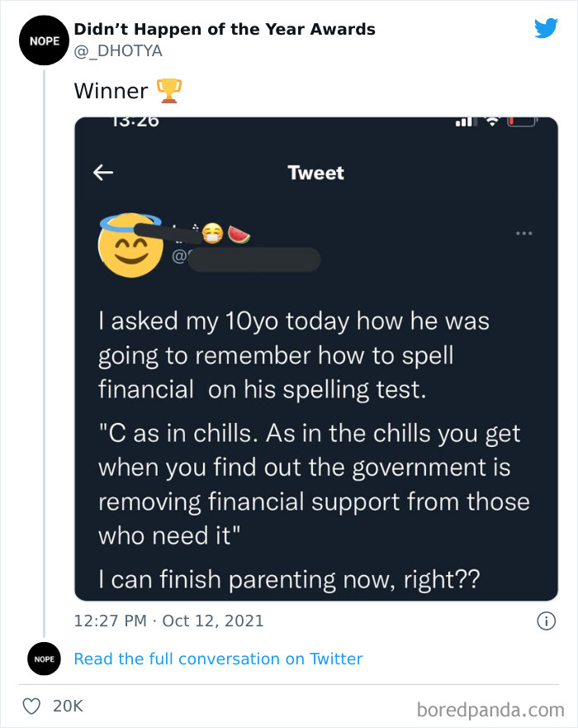Click the trophy emoji next to Winner
The image size is (578, 728).
pos(167,91)
